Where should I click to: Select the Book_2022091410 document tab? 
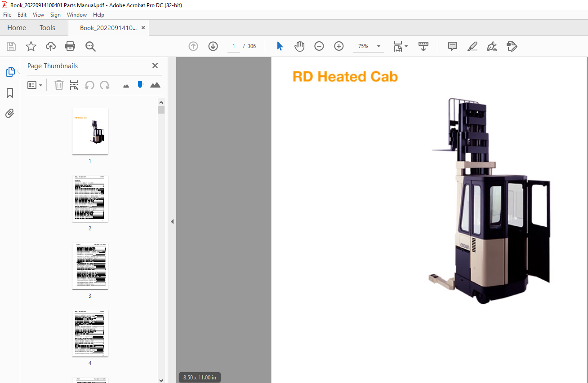[x=108, y=28]
